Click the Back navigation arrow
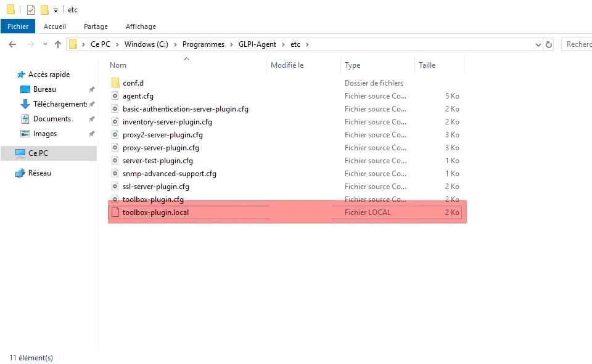 tap(12, 44)
